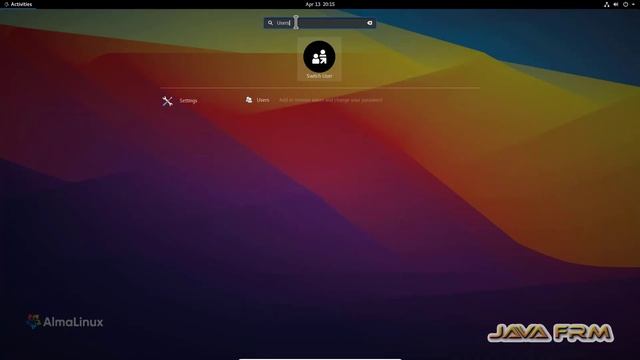This screenshot has height=360, width=640.
Task: Select the "Settings" search provider label
Action: (x=188, y=101)
